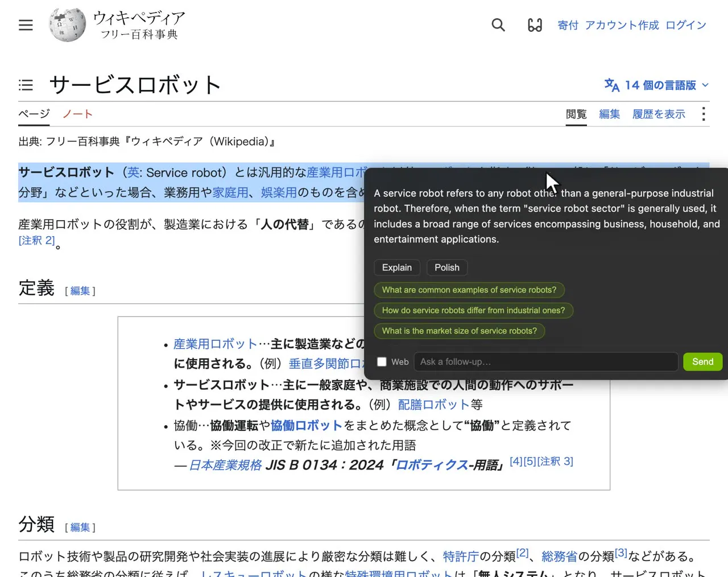The height and width of the screenshot is (577, 728).
Task: Click the 寄付 donate link
Action: [x=568, y=25]
